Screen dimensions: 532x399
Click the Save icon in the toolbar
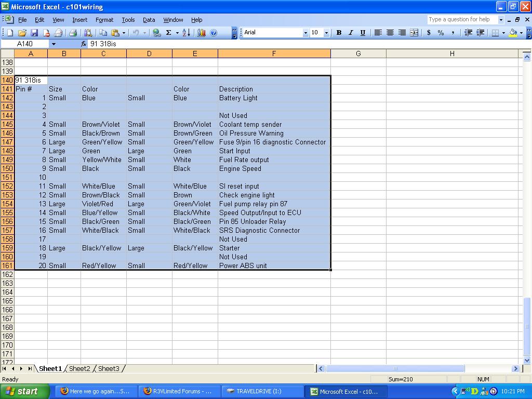pos(34,32)
